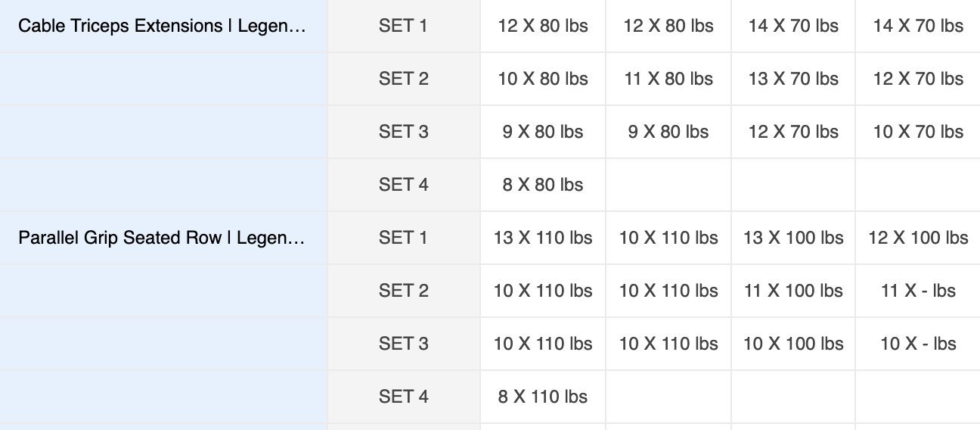Select the 10 X 100 lbs cell
Viewport: 980px width, 430px height.
[x=793, y=344]
